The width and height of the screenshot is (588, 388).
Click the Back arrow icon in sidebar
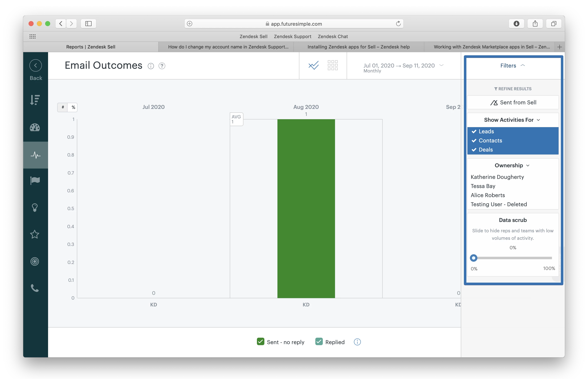point(36,66)
